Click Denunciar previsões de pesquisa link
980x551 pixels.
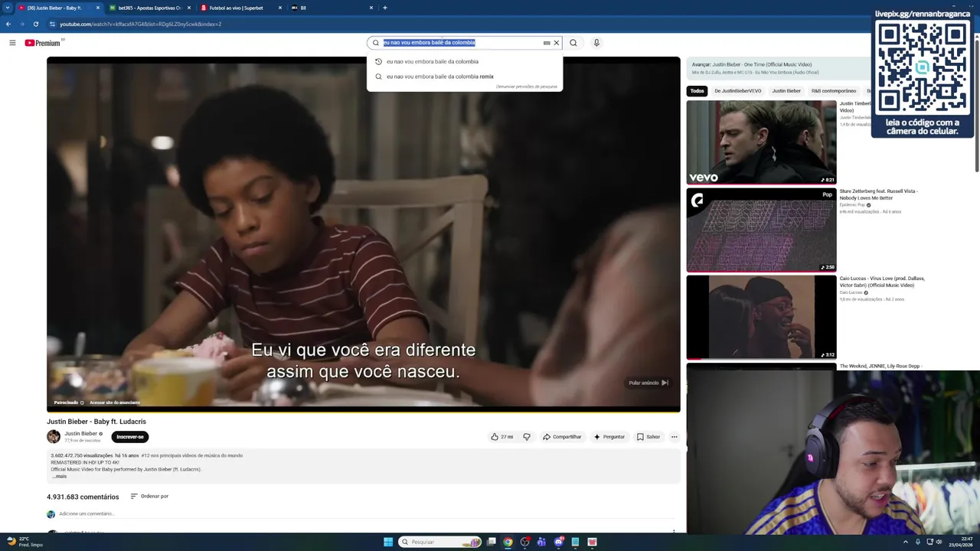(527, 86)
